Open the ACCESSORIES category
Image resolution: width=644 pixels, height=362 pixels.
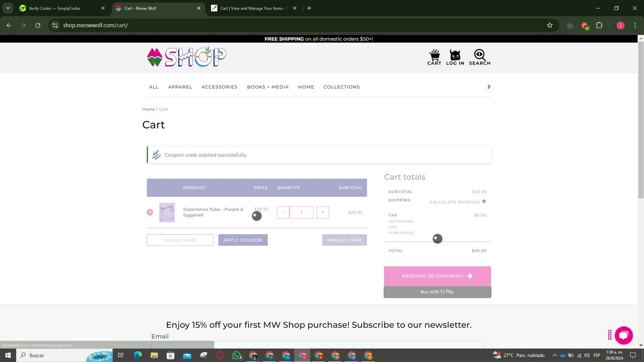point(219,87)
